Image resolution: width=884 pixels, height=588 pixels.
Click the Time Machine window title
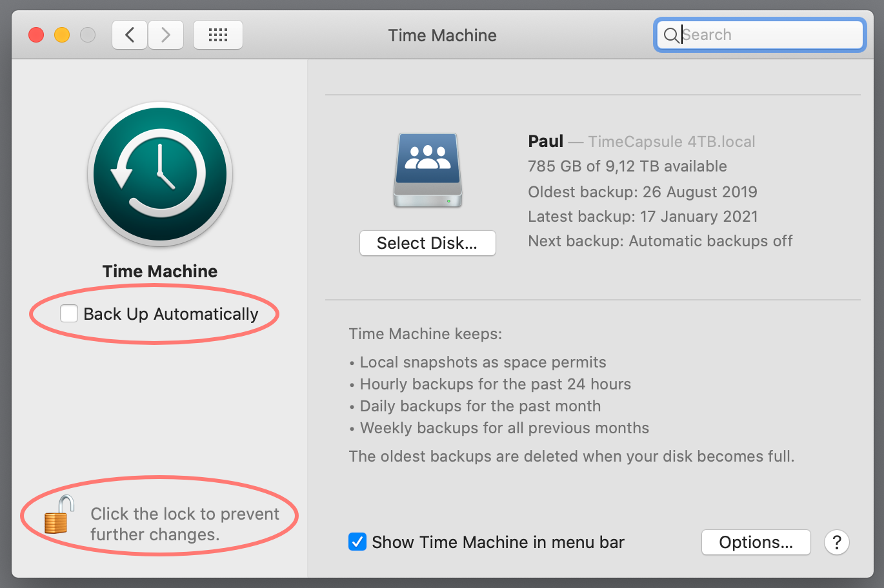coord(443,35)
